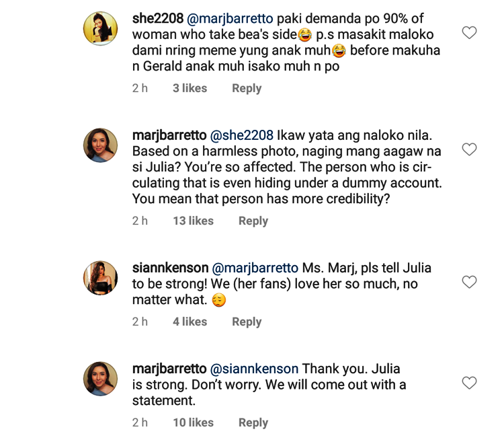
Task: View the 13 likes on marjbarretto's comment
Action: click(x=193, y=221)
